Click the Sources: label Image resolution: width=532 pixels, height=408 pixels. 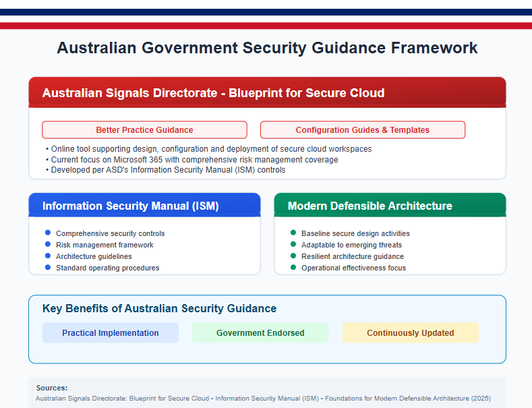click(52, 388)
